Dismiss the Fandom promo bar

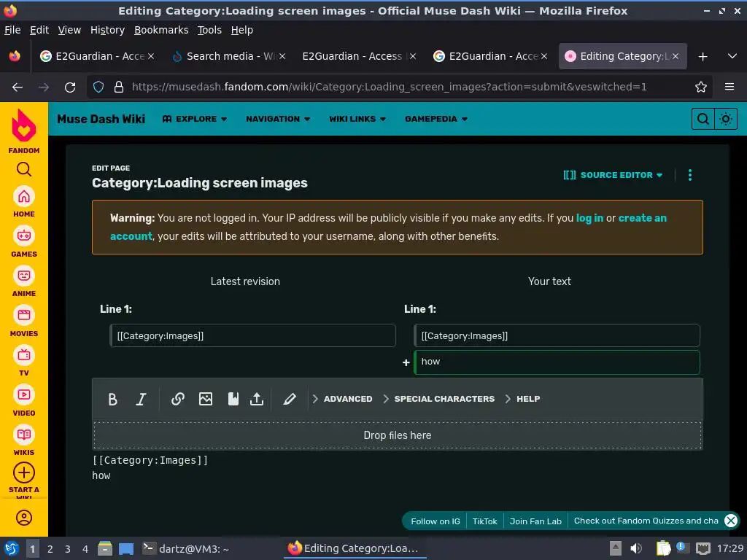click(731, 521)
